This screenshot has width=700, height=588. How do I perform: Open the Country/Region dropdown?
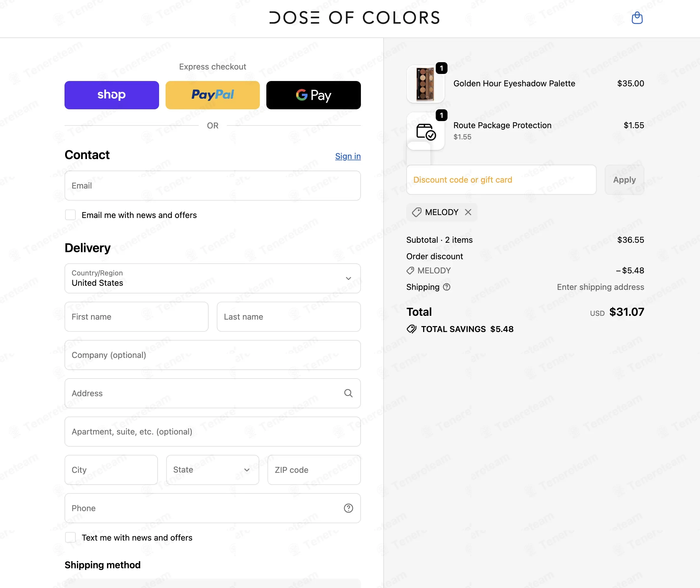click(213, 278)
